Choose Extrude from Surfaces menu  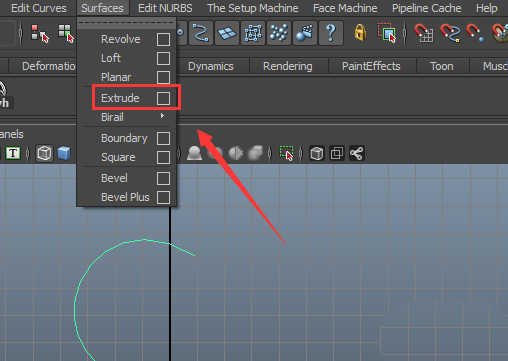tap(120, 98)
